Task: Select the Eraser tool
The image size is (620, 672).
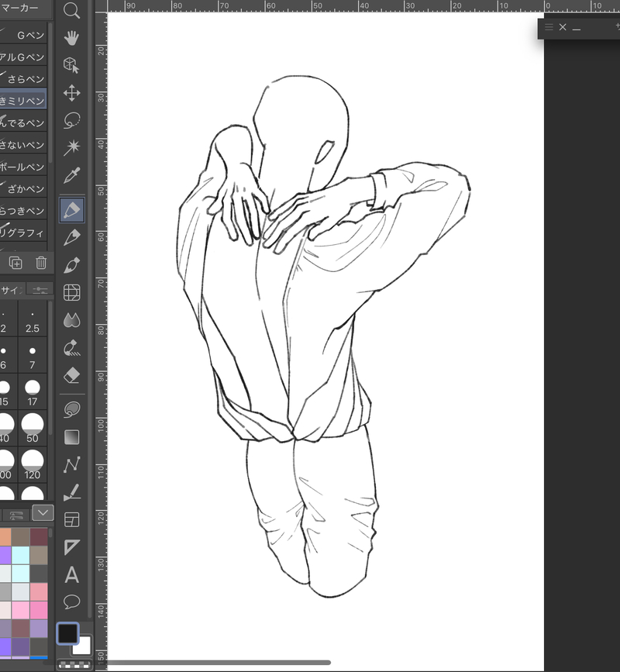Action: [71, 375]
